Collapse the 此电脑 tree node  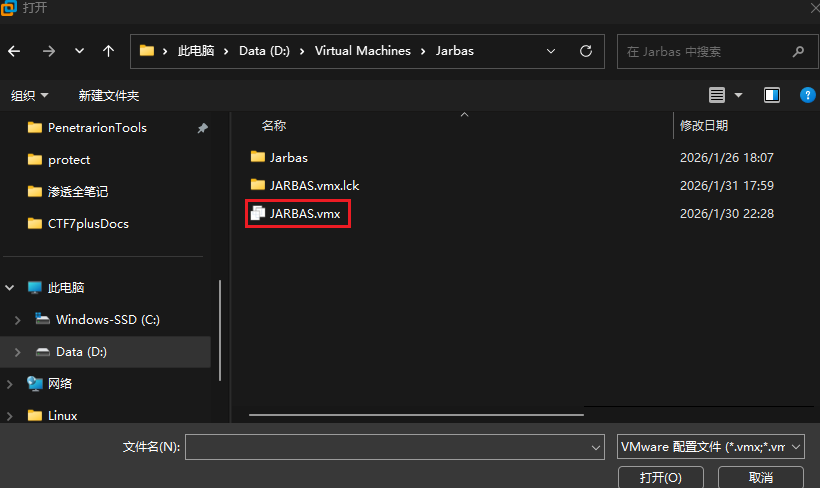tap(9, 288)
